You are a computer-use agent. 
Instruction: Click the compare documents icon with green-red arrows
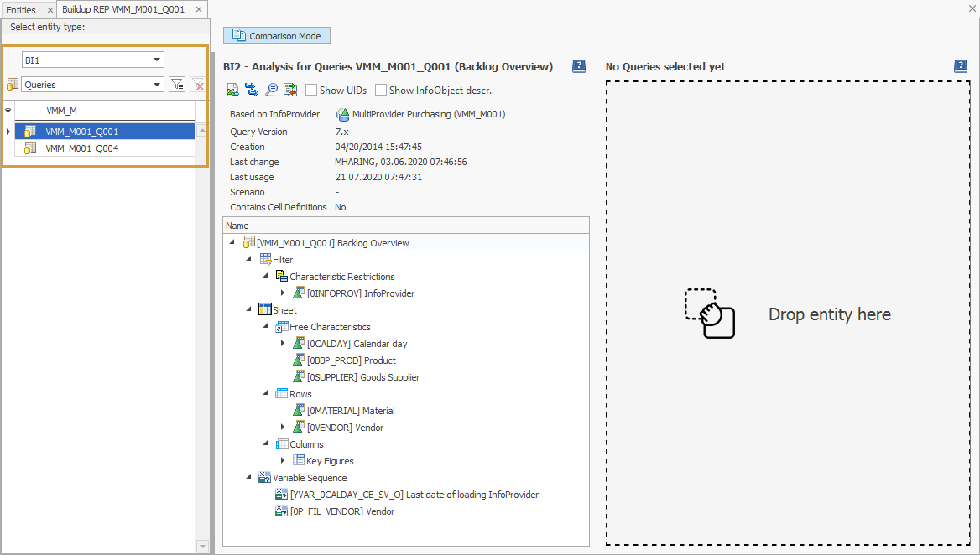tap(290, 90)
